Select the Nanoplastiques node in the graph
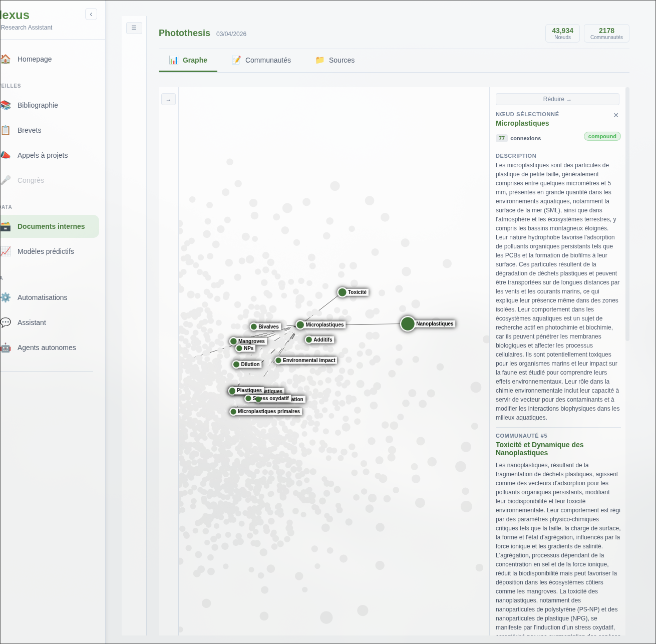This screenshot has height=644, width=656. point(407,324)
